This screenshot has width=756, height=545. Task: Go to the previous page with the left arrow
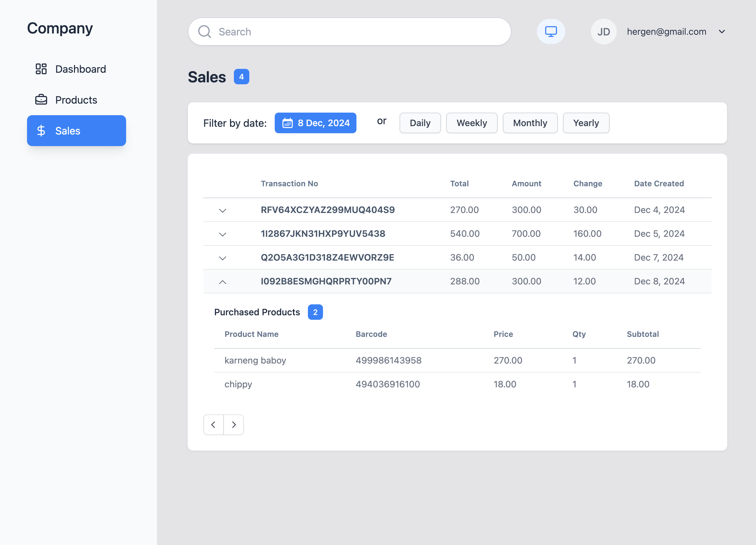(x=213, y=424)
